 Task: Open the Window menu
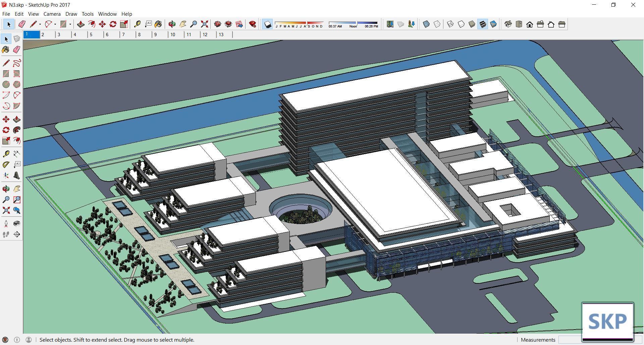(107, 14)
